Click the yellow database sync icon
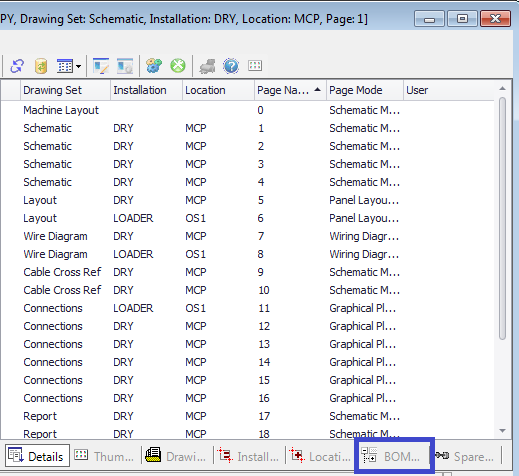The height and width of the screenshot is (476, 519). [x=41, y=66]
